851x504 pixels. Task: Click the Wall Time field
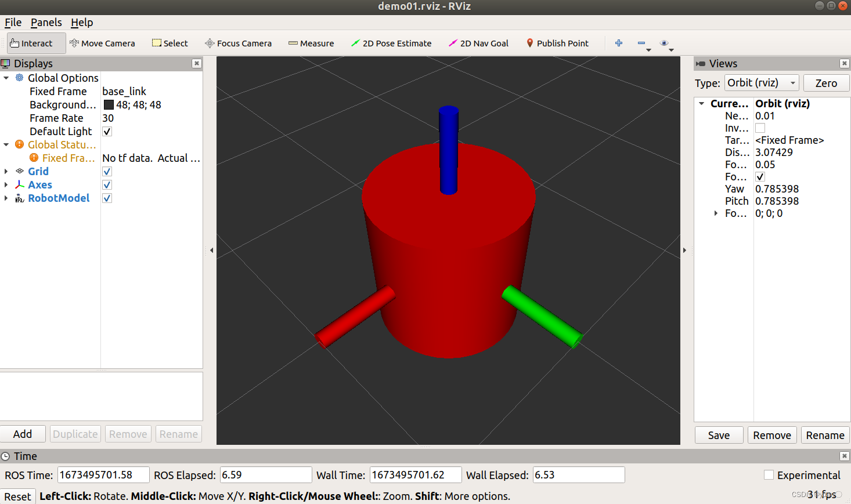(x=416, y=475)
